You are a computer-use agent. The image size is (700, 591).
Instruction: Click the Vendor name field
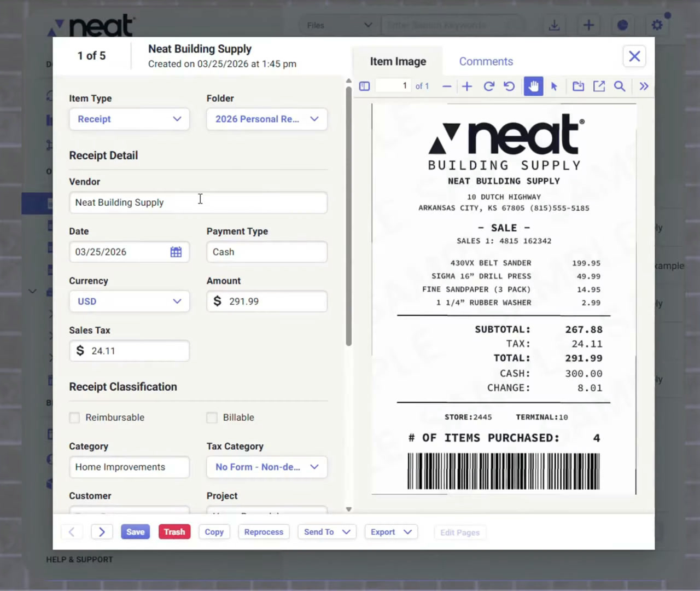(198, 202)
